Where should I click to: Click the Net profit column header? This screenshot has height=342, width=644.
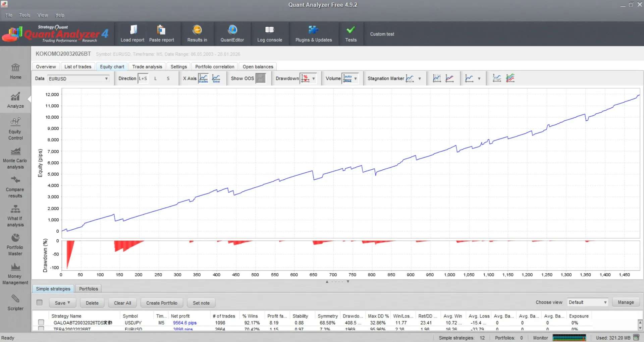pyautogui.click(x=180, y=316)
